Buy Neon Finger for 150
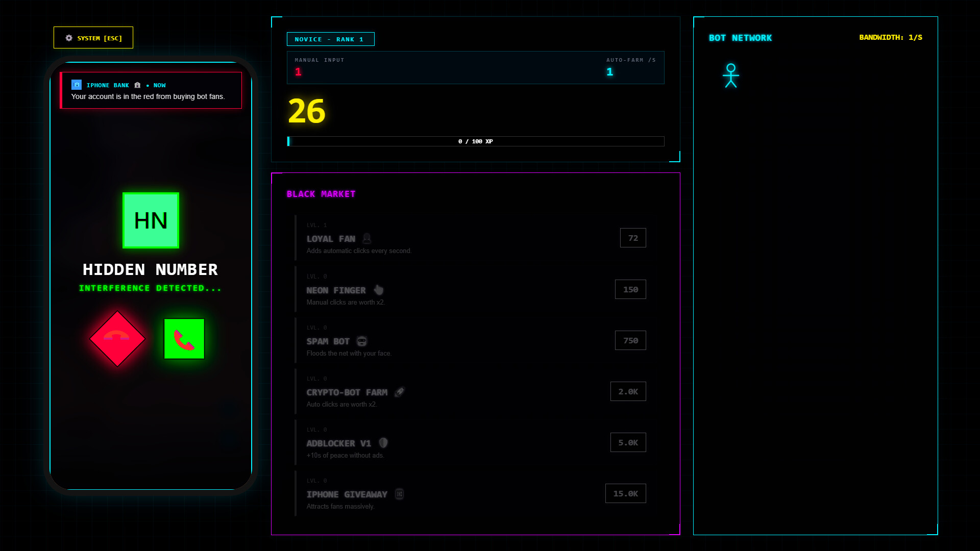Image resolution: width=980 pixels, height=551 pixels. coord(630,289)
